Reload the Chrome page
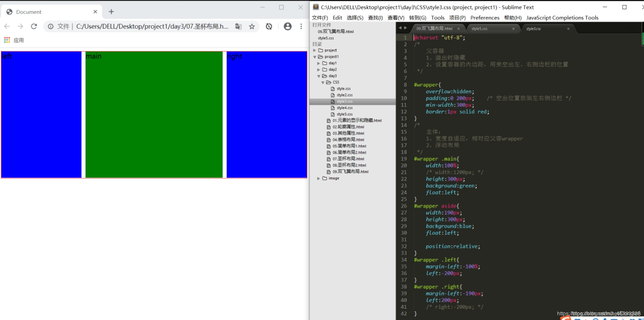This screenshot has width=644, height=320. (x=34, y=26)
